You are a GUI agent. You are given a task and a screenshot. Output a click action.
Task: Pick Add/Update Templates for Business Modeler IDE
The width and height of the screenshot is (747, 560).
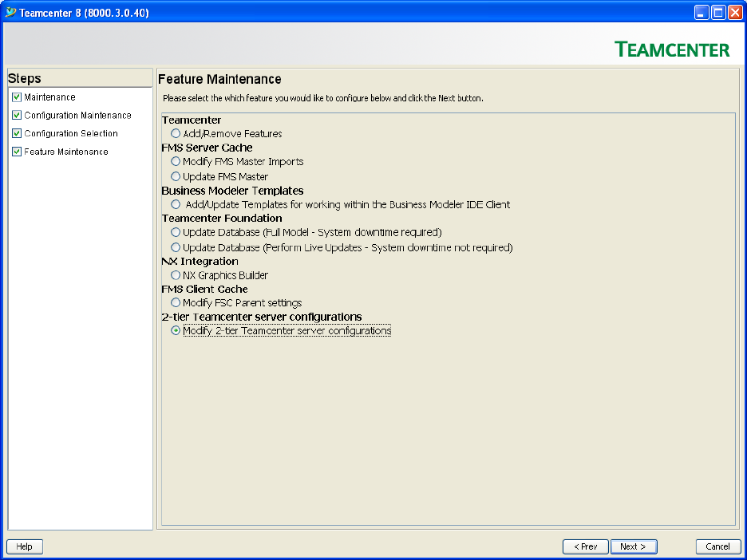[176, 204]
